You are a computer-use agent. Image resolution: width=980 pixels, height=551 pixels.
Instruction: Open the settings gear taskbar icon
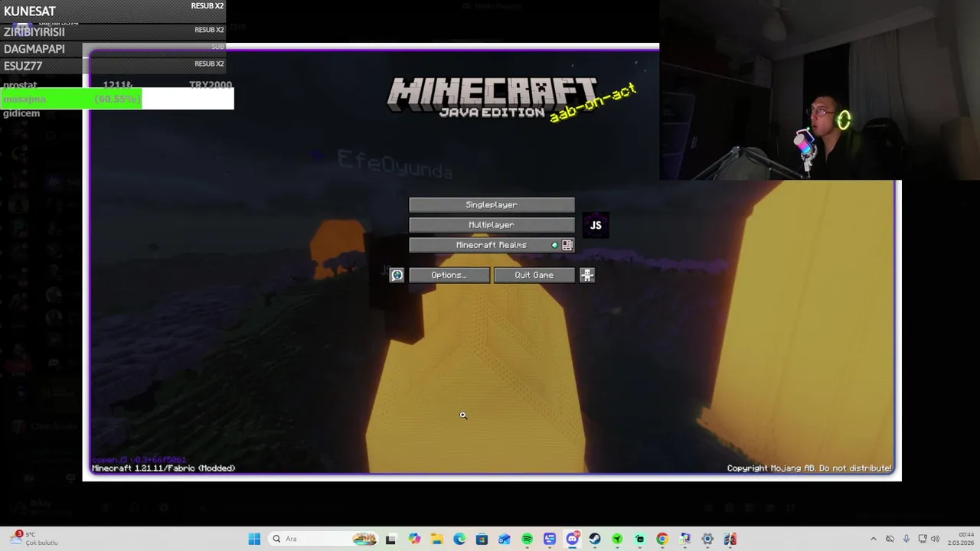pos(707,539)
